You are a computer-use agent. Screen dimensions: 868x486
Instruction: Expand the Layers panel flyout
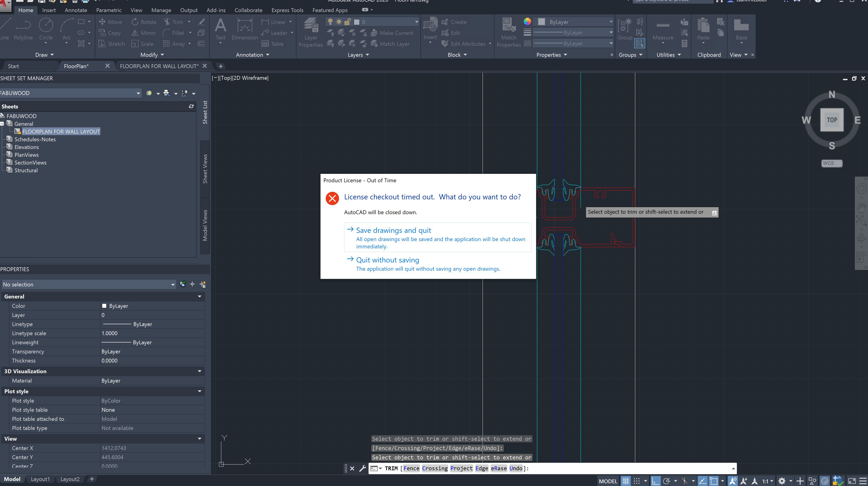(358, 55)
